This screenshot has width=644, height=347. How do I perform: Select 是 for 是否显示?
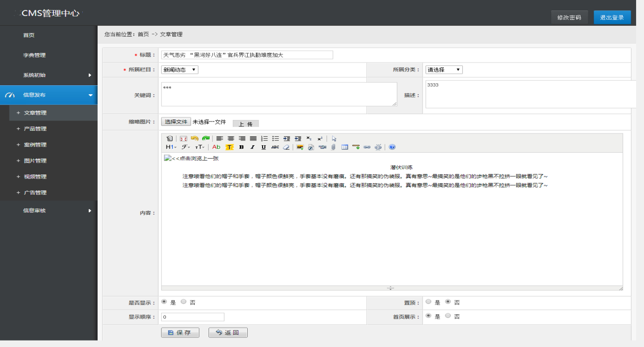[x=164, y=301]
